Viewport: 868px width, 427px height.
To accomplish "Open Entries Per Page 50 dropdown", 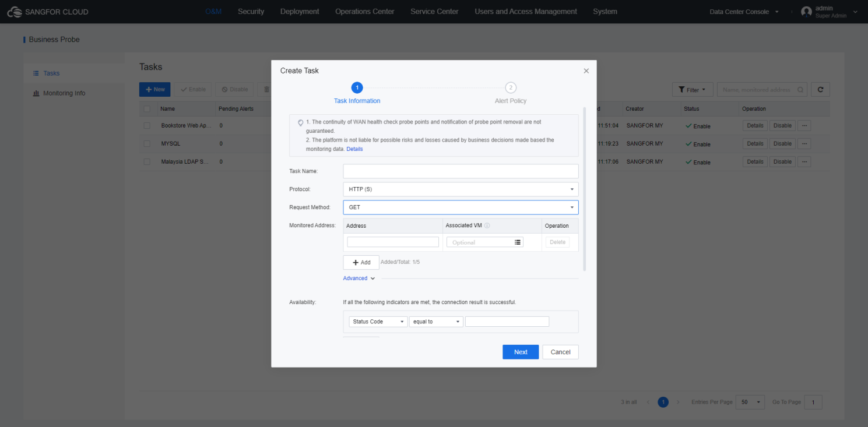I will (750, 403).
